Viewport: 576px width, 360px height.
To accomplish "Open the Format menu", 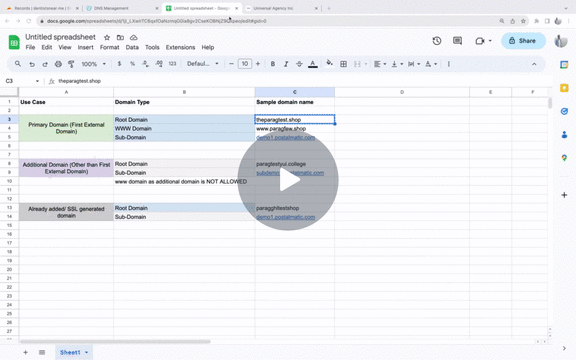I will (x=109, y=47).
